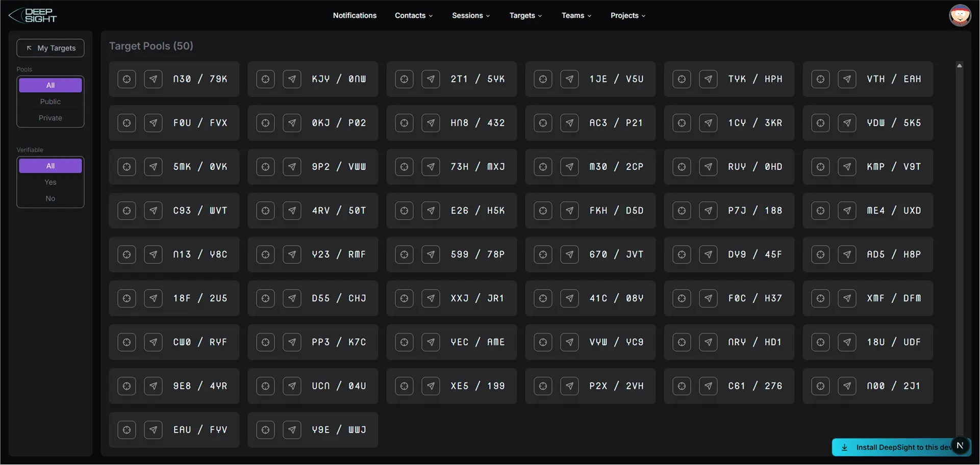980x465 pixels.
Task: Expand the Targets dropdown menu
Action: [x=525, y=15]
